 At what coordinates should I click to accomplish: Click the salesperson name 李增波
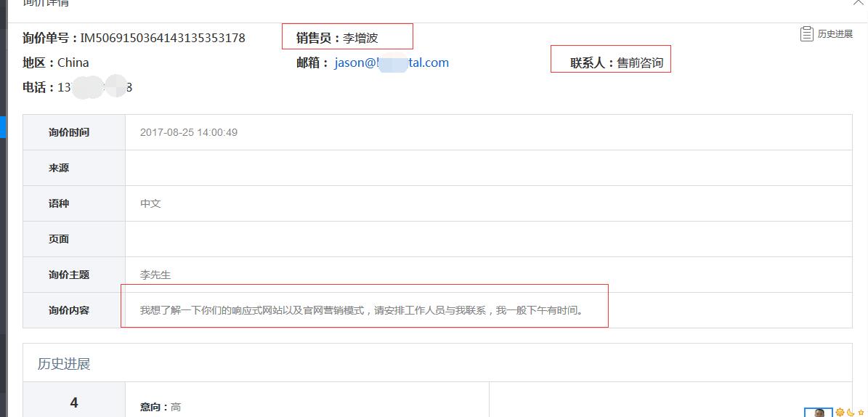coord(360,38)
